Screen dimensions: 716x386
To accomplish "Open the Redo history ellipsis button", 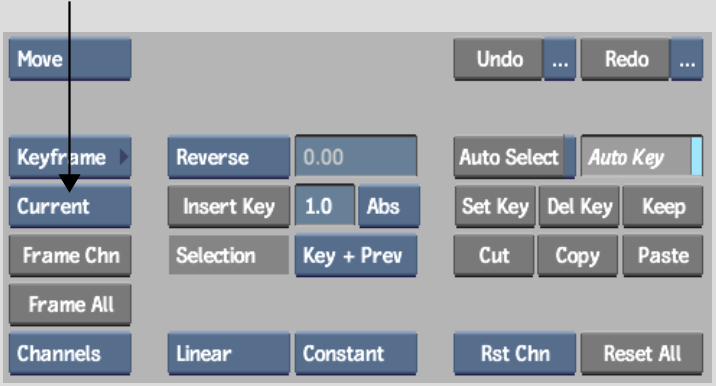I will click(x=686, y=59).
